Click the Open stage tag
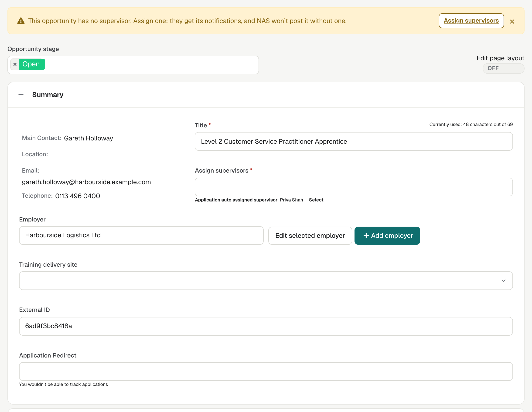 [32, 64]
